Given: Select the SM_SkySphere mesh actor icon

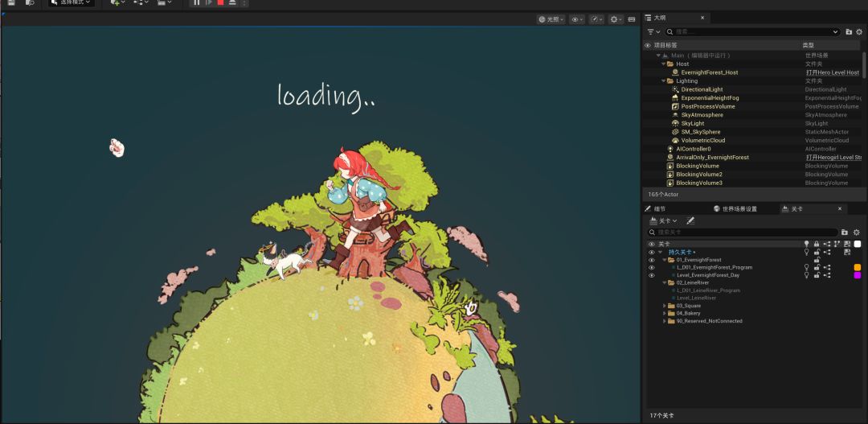Looking at the screenshot, I should coord(675,132).
